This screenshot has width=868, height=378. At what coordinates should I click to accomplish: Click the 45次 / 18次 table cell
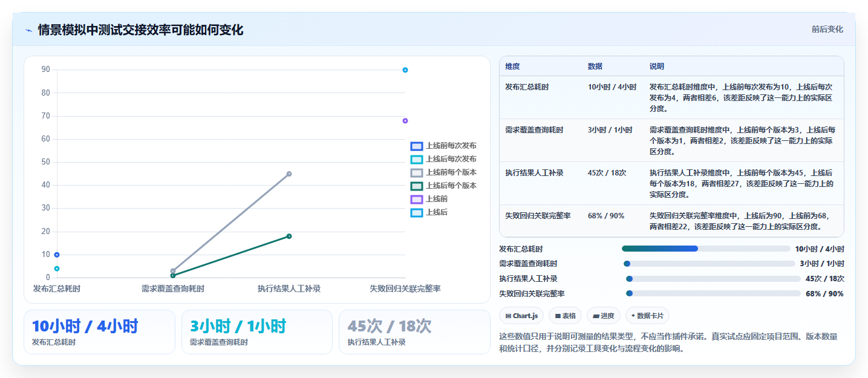point(608,173)
